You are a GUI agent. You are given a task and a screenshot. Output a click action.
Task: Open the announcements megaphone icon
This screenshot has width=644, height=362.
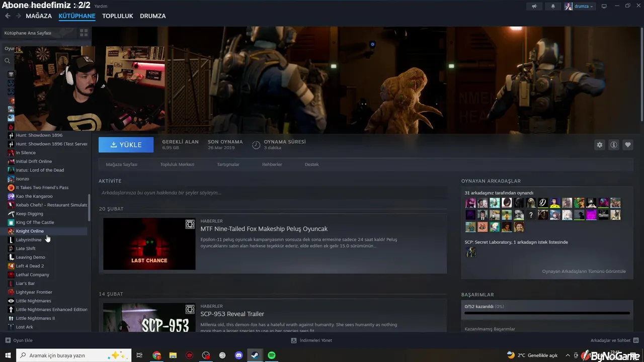[x=534, y=7]
